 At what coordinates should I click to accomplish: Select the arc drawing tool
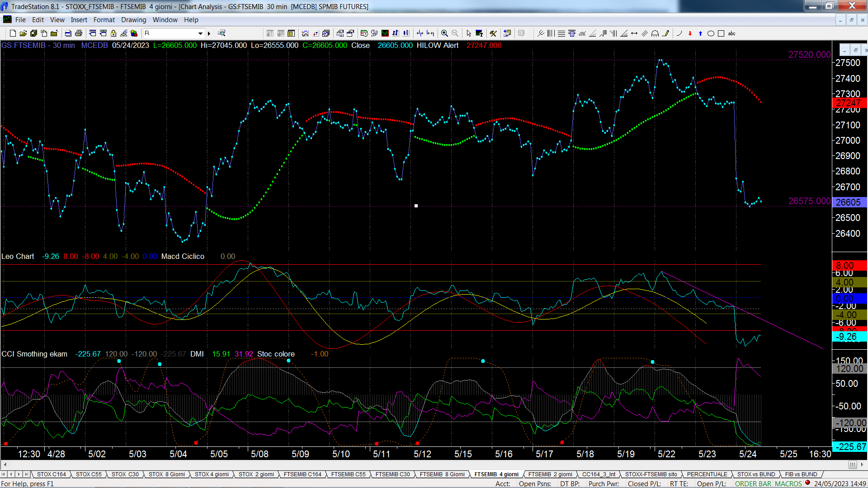coord(679,33)
